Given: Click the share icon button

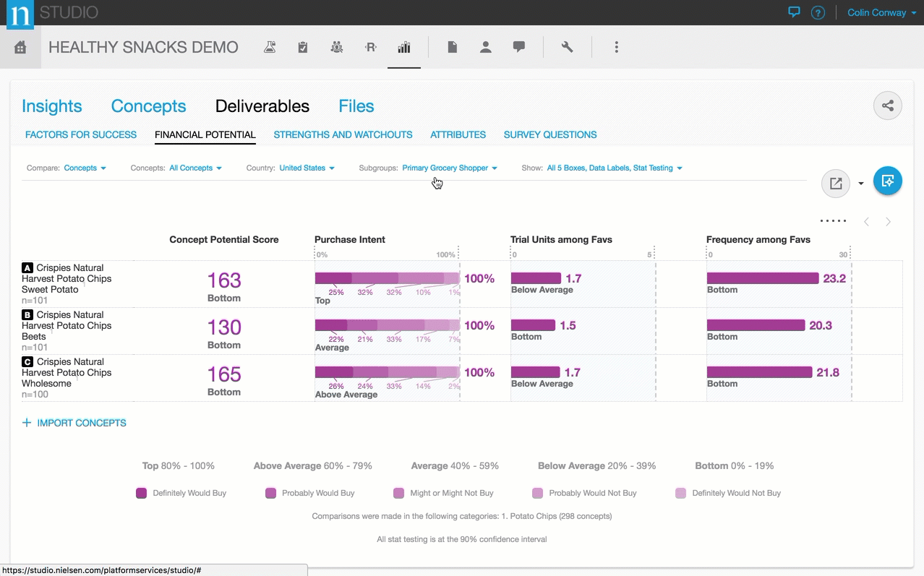Looking at the screenshot, I should click(888, 106).
